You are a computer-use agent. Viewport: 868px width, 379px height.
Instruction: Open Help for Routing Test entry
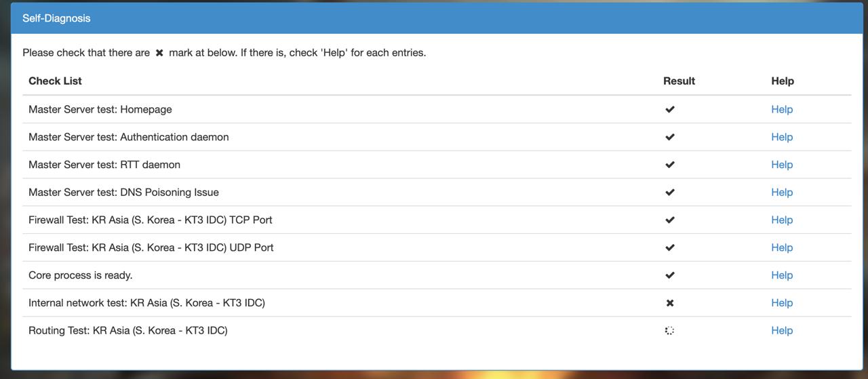782,331
